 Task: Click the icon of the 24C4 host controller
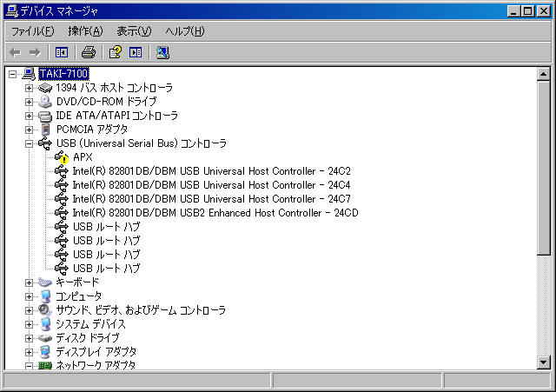[62, 185]
